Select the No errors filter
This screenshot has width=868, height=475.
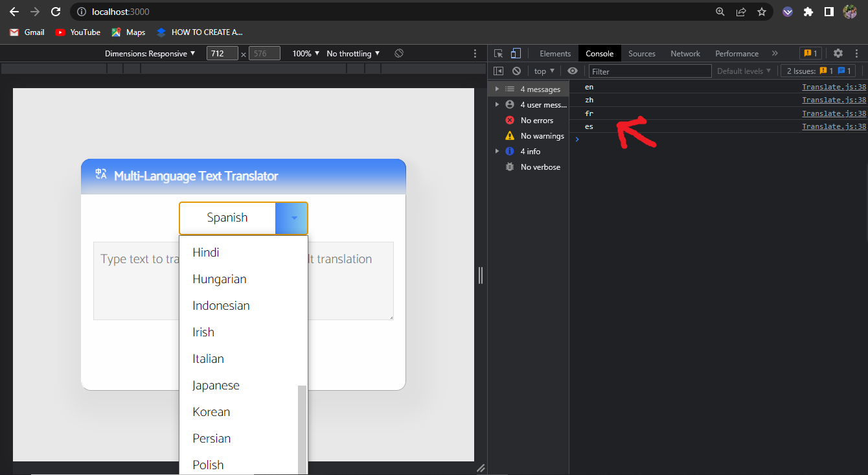[x=528, y=121]
